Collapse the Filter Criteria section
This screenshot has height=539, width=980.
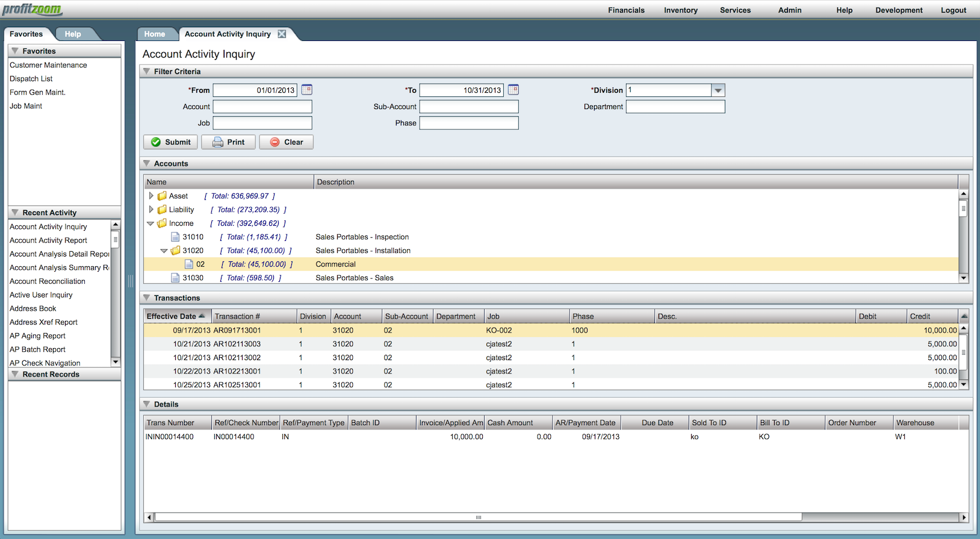146,72
